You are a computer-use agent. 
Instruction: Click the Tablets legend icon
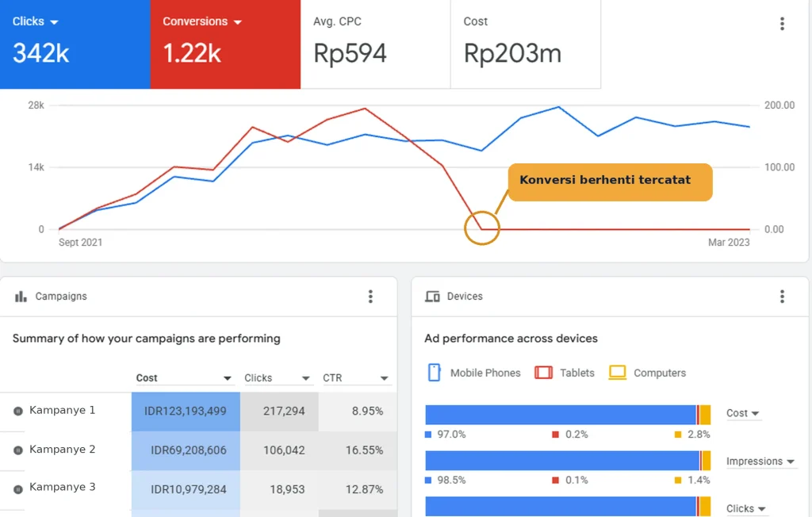pos(543,373)
